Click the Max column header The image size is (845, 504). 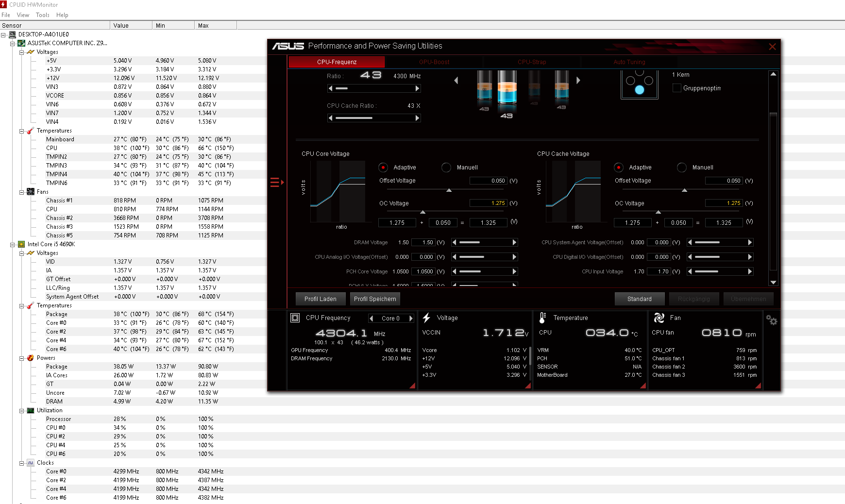(216, 26)
